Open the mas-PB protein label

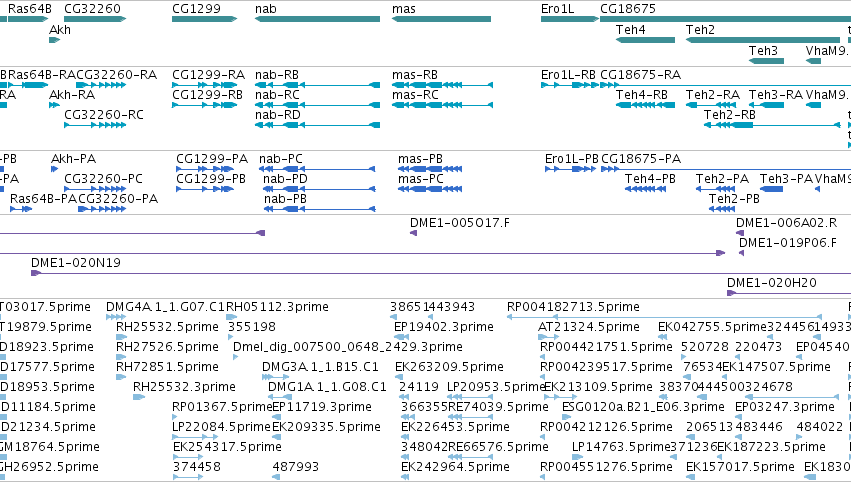click(x=421, y=158)
